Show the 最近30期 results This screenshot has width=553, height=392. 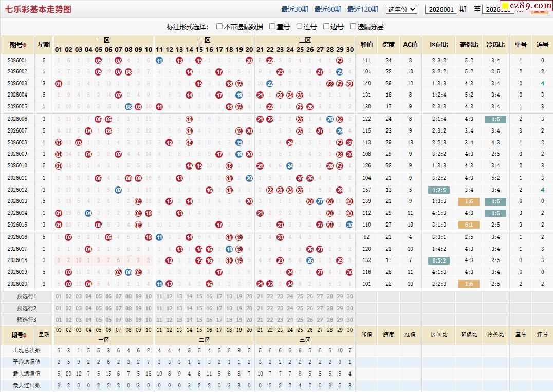coord(294,9)
